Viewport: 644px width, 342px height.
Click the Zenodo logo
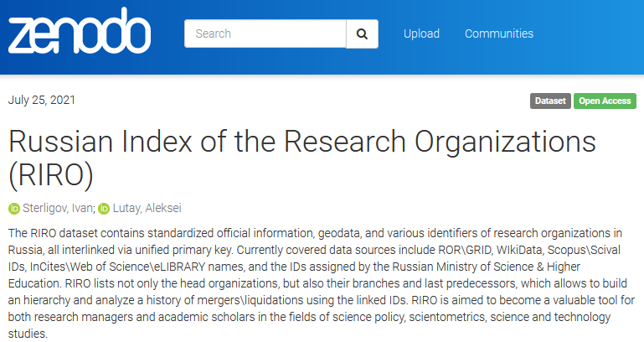click(80, 32)
